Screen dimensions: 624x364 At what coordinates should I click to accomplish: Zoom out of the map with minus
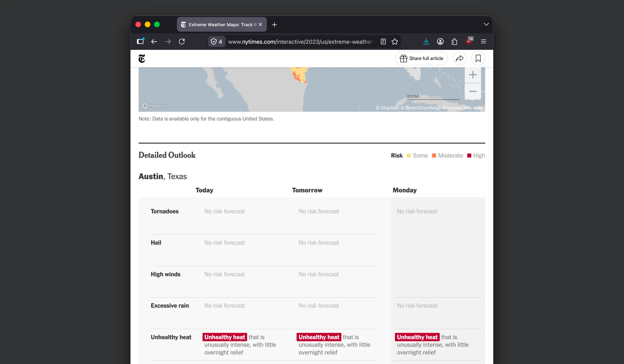(473, 92)
